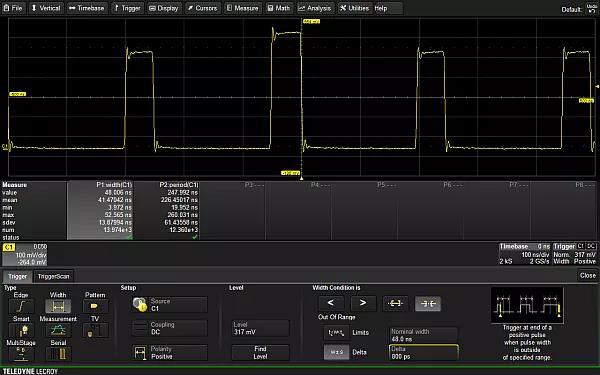Select the Serial trigger type icon
The width and height of the screenshot is (600, 375).
coord(58,354)
